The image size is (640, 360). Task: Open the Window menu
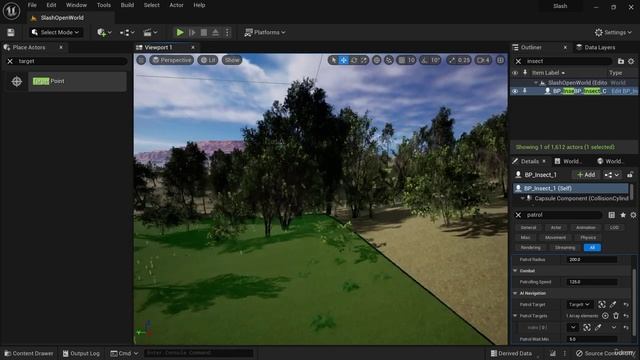point(76,5)
